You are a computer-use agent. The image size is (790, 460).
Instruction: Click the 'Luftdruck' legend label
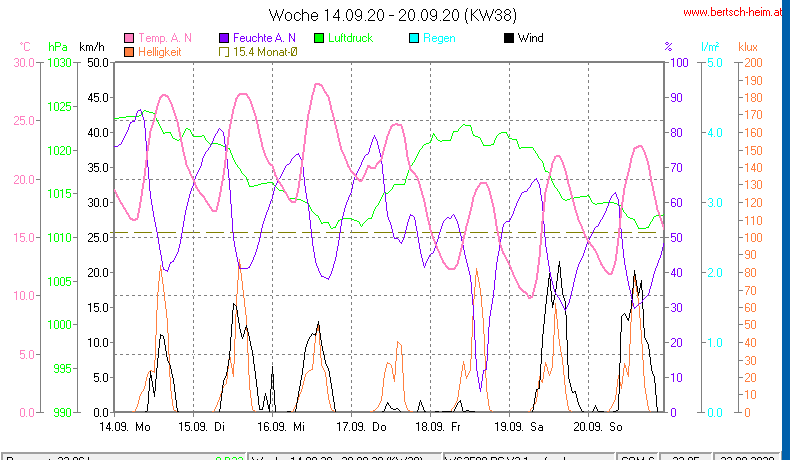tap(350, 38)
